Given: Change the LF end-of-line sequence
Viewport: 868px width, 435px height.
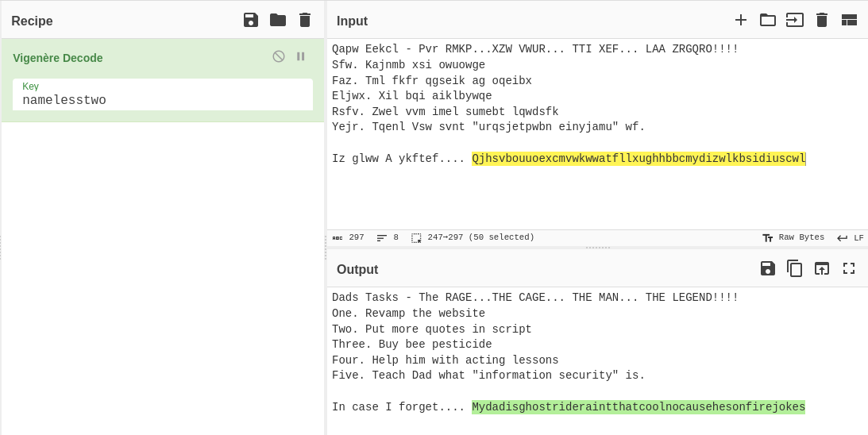Looking at the screenshot, I should click(x=851, y=237).
